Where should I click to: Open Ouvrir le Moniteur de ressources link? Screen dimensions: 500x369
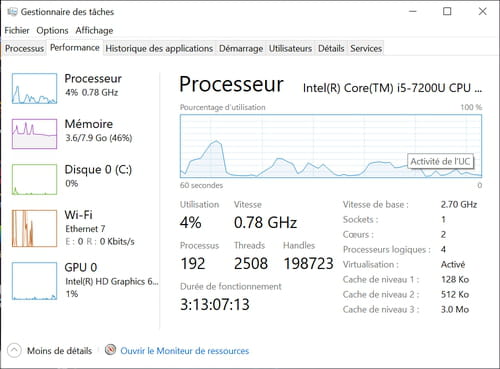(185, 351)
